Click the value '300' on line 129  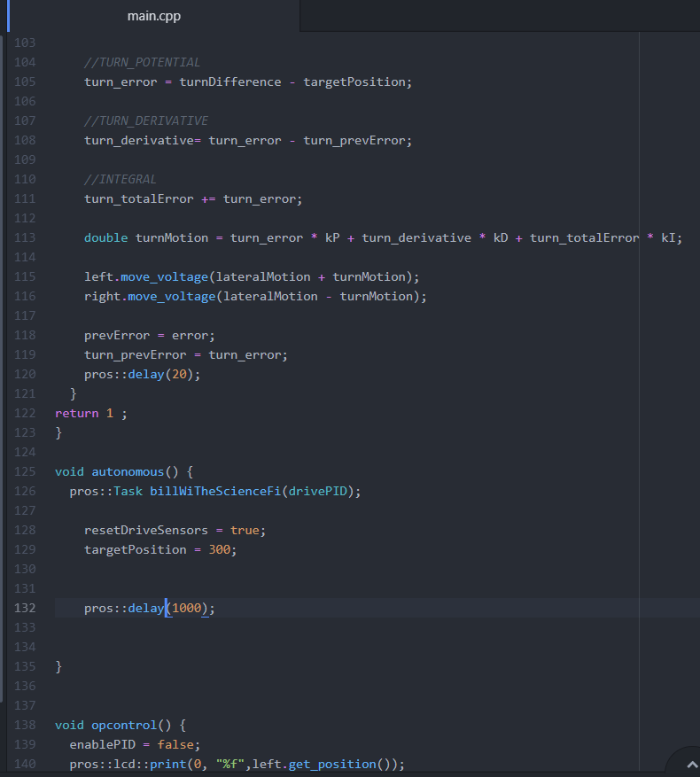219,549
